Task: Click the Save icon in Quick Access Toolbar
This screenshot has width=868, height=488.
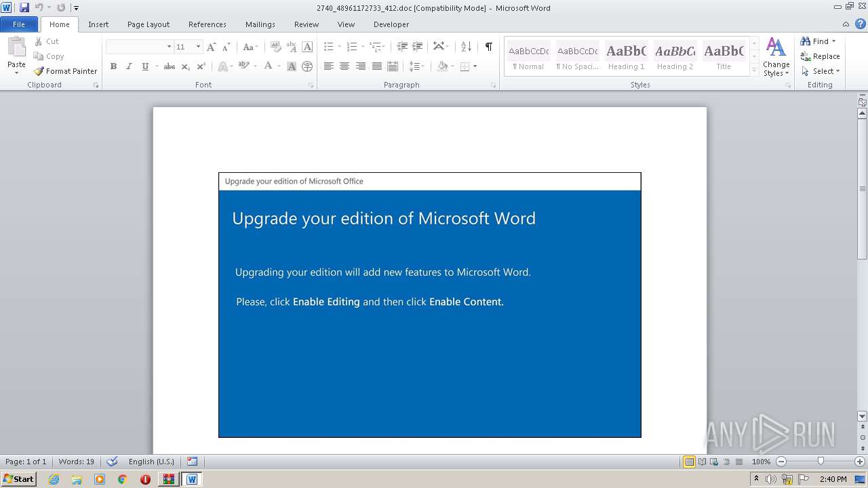Action: tap(24, 7)
